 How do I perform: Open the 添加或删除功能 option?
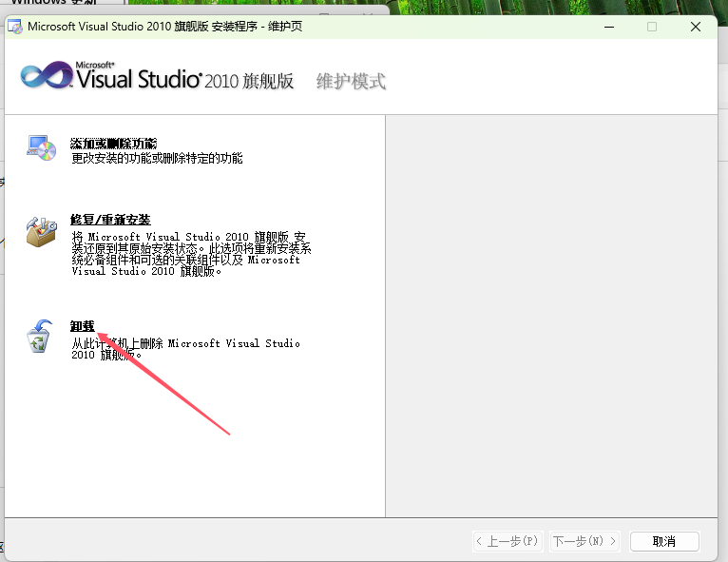tap(113, 143)
